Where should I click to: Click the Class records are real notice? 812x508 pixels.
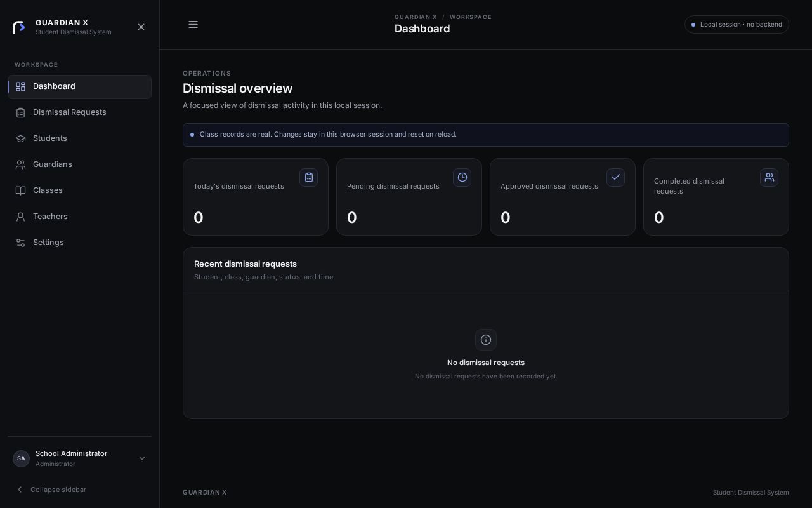click(486, 135)
